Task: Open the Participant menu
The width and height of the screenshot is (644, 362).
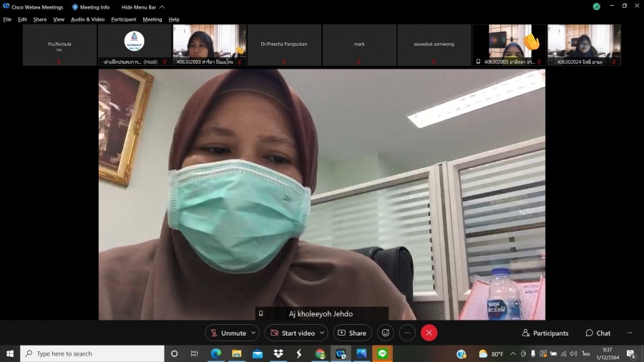Action: coord(123,19)
